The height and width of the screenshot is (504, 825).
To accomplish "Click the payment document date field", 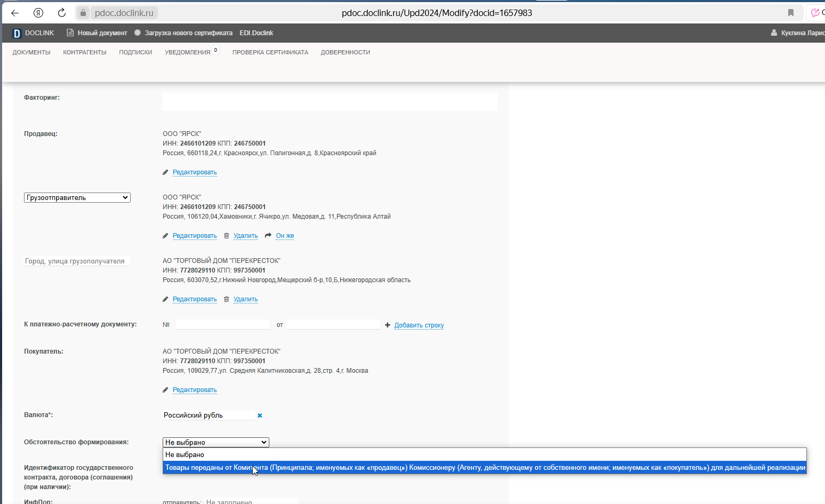I will (x=333, y=325).
